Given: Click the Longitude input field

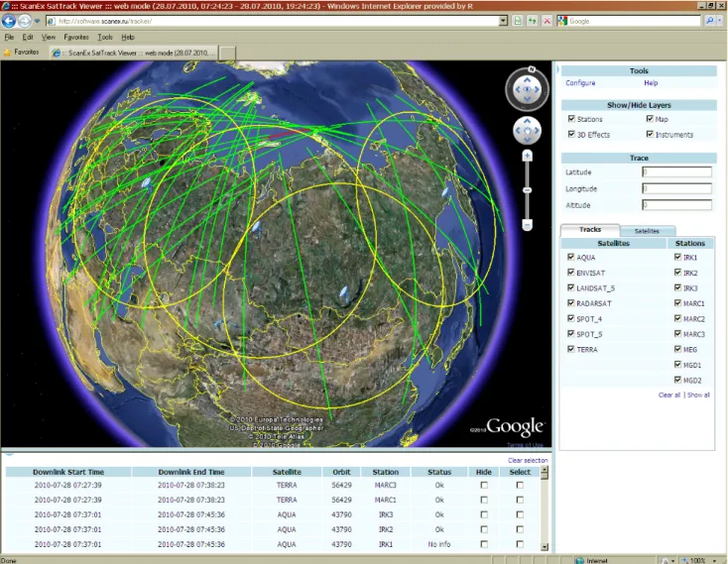Looking at the screenshot, I should (676, 188).
